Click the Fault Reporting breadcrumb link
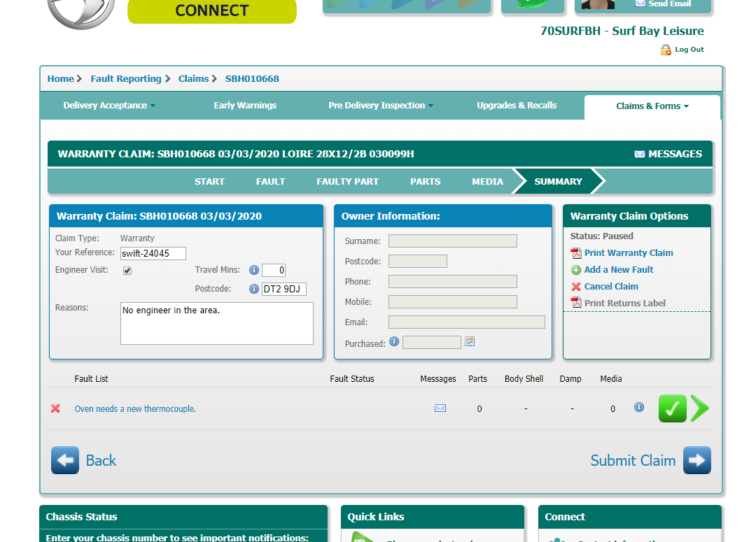Screen dimensions: 756x542 (126, 78)
